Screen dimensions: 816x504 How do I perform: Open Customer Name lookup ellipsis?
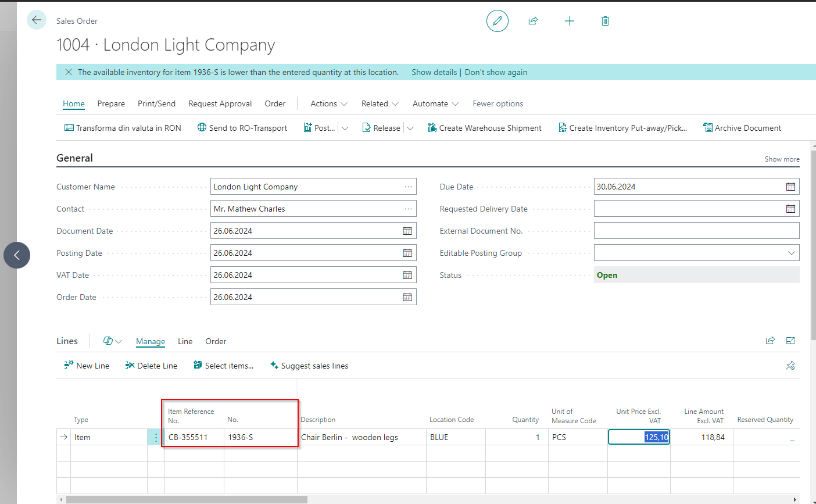click(x=409, y=187)
